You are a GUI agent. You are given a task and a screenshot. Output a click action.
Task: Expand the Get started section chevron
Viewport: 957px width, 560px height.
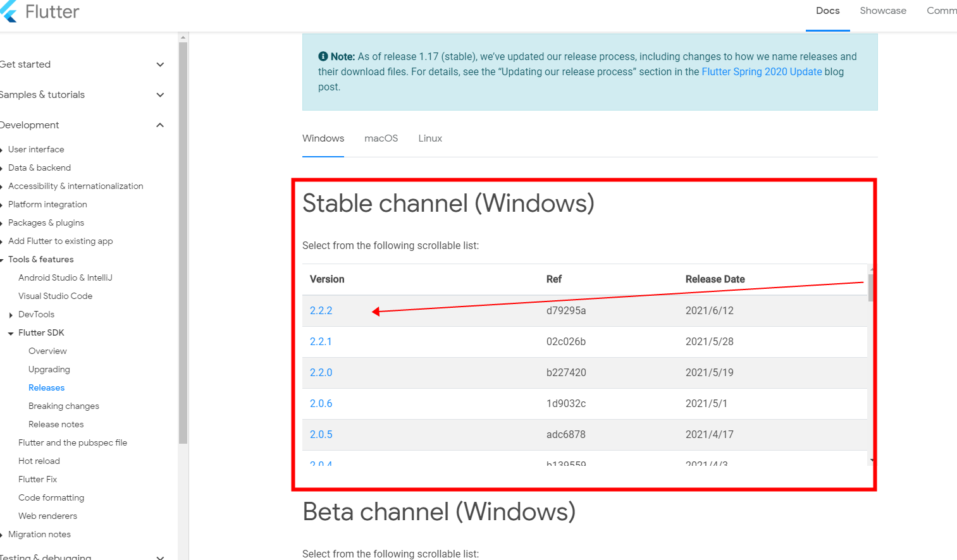click(x=160, y=64)
